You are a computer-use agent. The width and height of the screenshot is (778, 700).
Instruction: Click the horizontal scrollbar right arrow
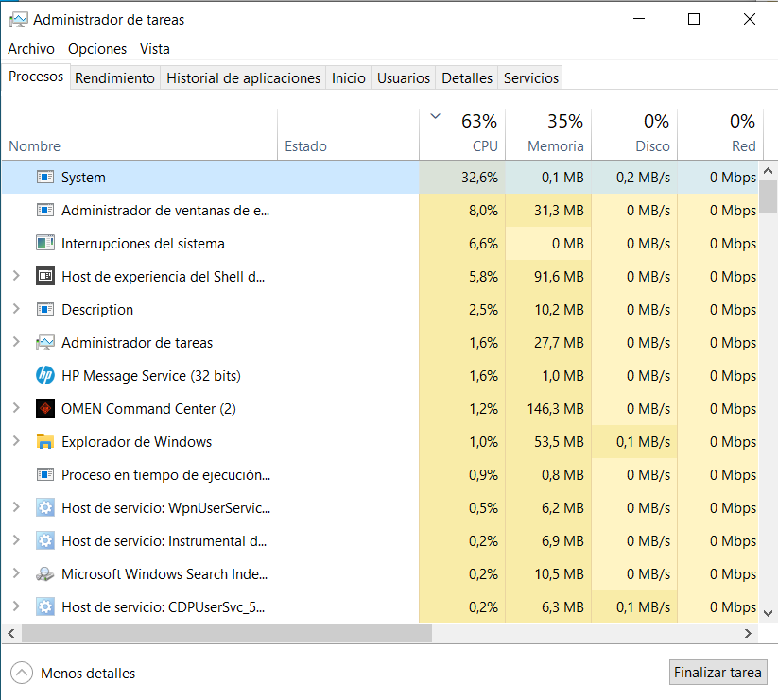tap(749, 633)
